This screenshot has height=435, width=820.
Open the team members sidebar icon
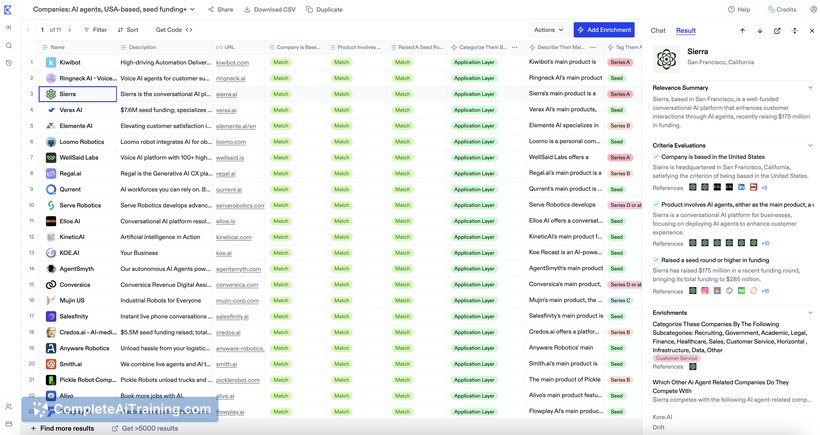8,406
